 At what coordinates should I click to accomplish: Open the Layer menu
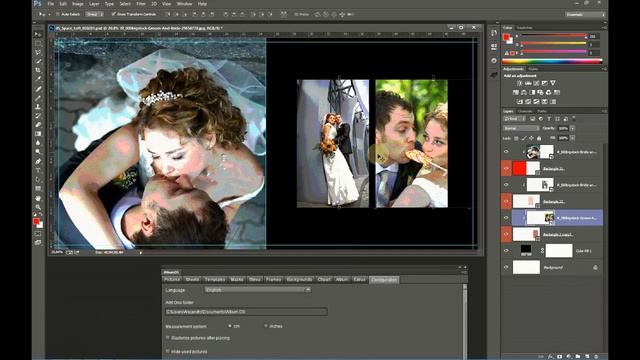94,4
